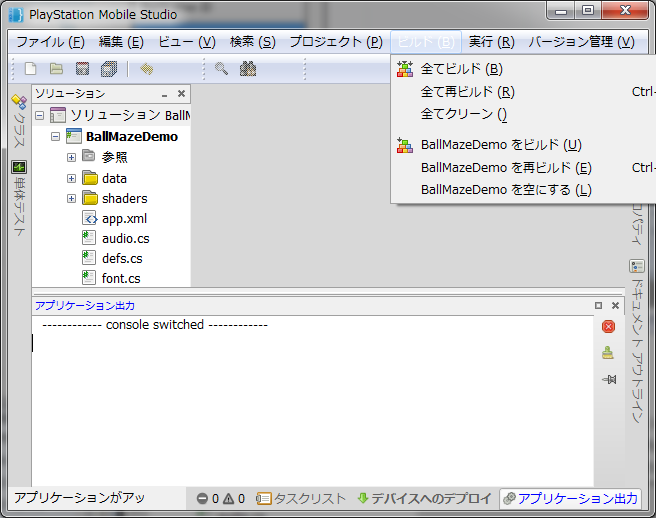Image resolution: width=656 pixels, height=518 pixels.
Task: Click the アプリケーション出力 panel title
Action: point(85,305)
